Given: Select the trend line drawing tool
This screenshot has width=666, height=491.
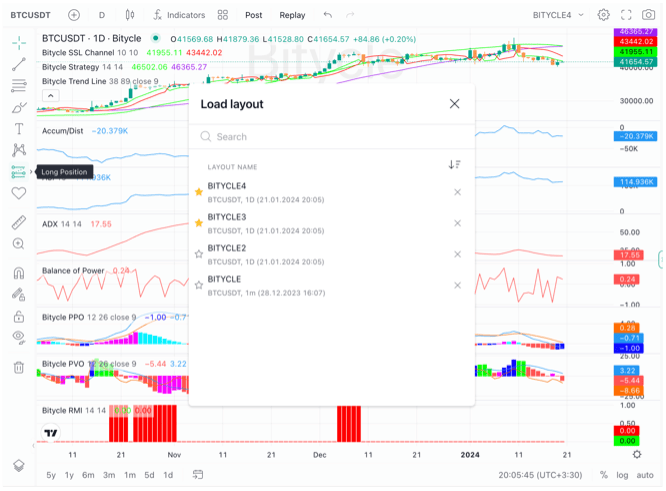Looking at the screenshot, I should click(18, 63).
